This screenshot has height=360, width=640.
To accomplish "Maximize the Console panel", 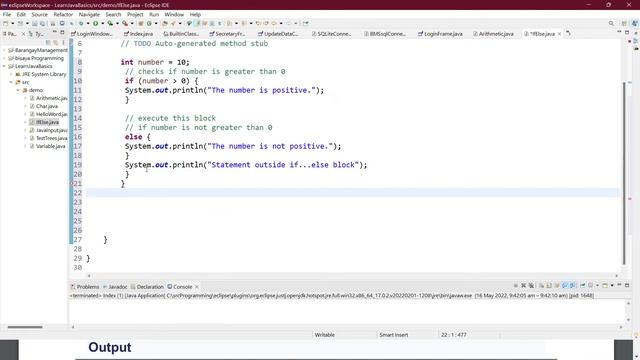I will 627,285.
